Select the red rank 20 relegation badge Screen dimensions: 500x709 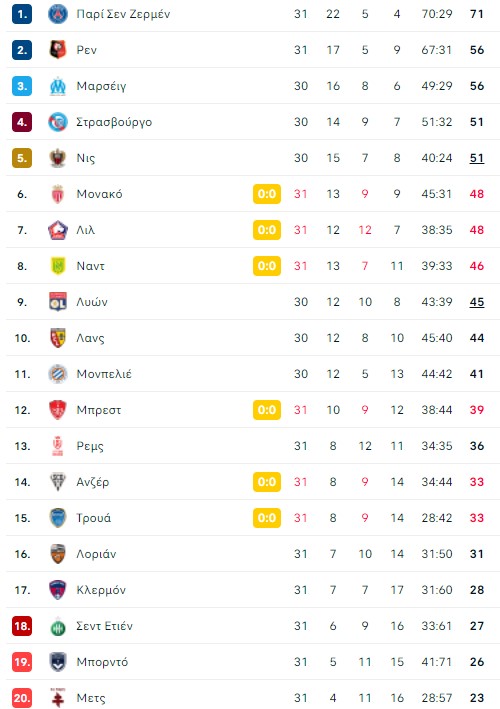coord(22,698)
